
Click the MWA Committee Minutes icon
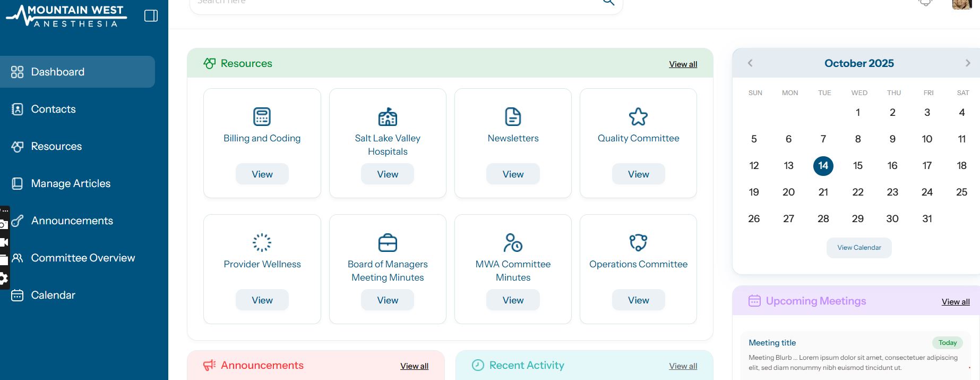(x=513, y=242)
